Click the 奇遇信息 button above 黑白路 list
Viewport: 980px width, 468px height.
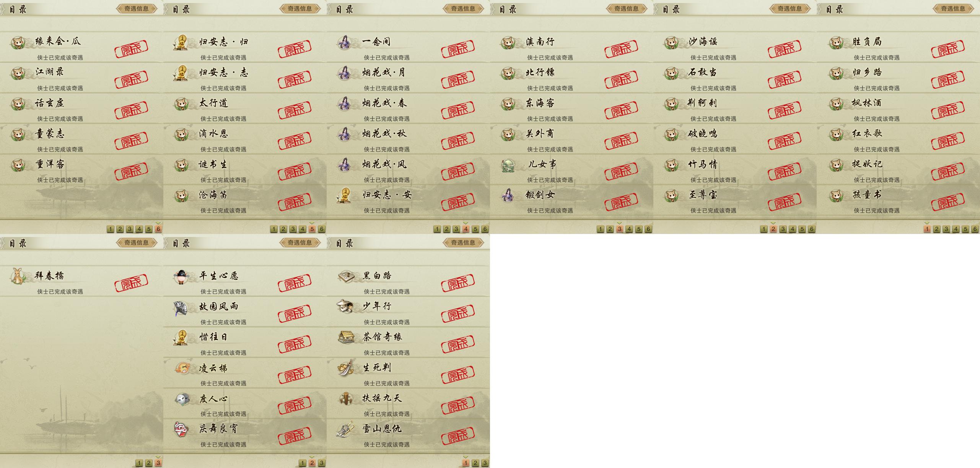click(x=463, y=242)
